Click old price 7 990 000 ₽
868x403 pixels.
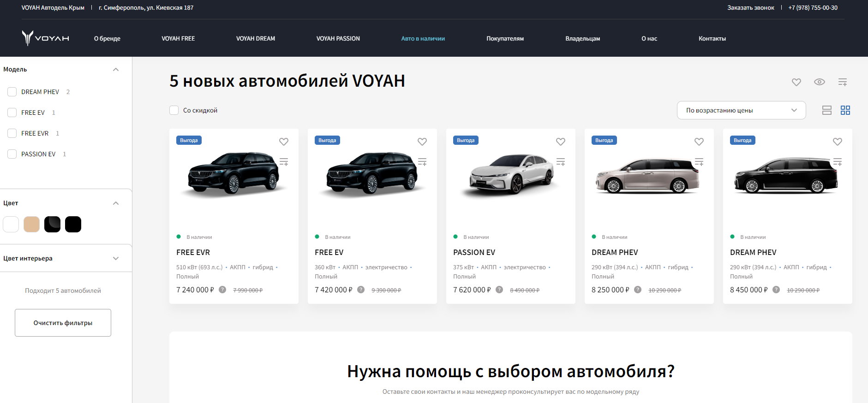pos(248,290)
